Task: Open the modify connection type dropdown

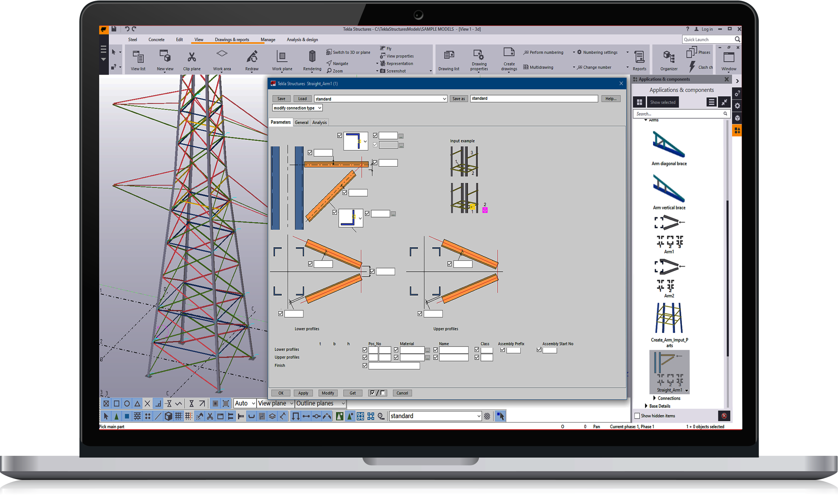Action: pyautogui.click(x=297, y=108)
